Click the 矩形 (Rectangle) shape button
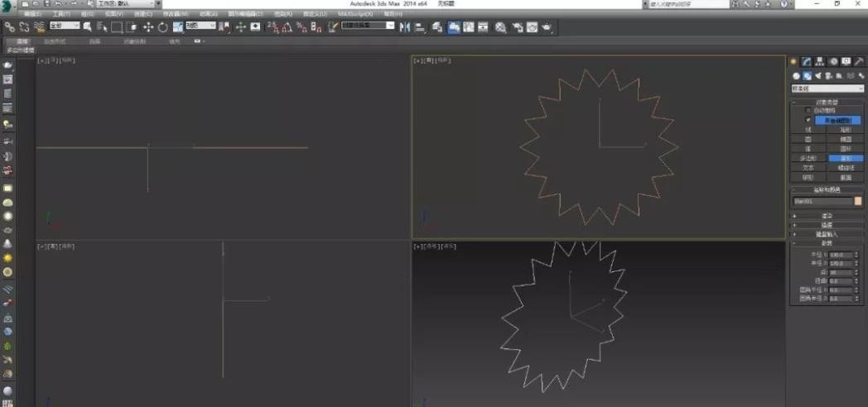The width and height of the screenshot is (868, 407). pyautogui.click(x=845, y=130)
